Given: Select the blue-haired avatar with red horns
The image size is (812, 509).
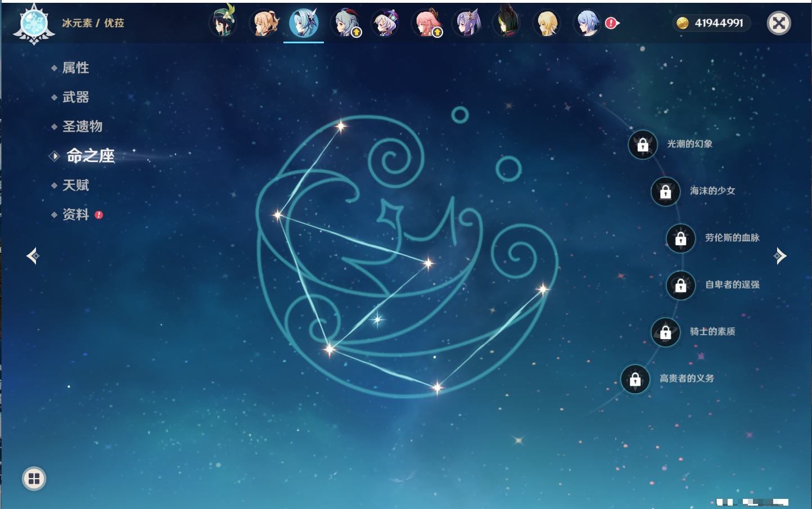Looking at the screenshot, I should (x=346, y=23).
